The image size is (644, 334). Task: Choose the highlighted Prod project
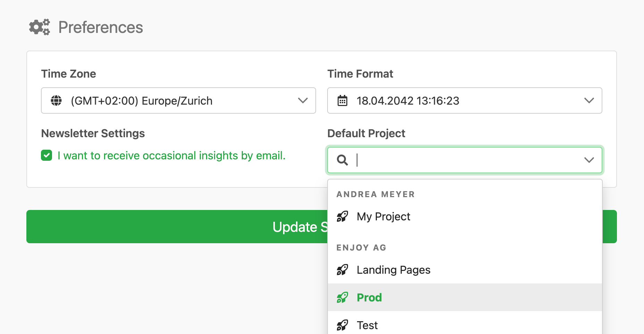(x=465, y=297)
